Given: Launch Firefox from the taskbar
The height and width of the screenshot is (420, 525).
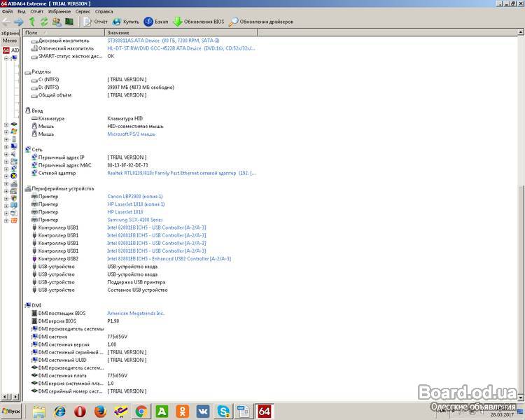Looking at the screenshot, I should [100, 412].
